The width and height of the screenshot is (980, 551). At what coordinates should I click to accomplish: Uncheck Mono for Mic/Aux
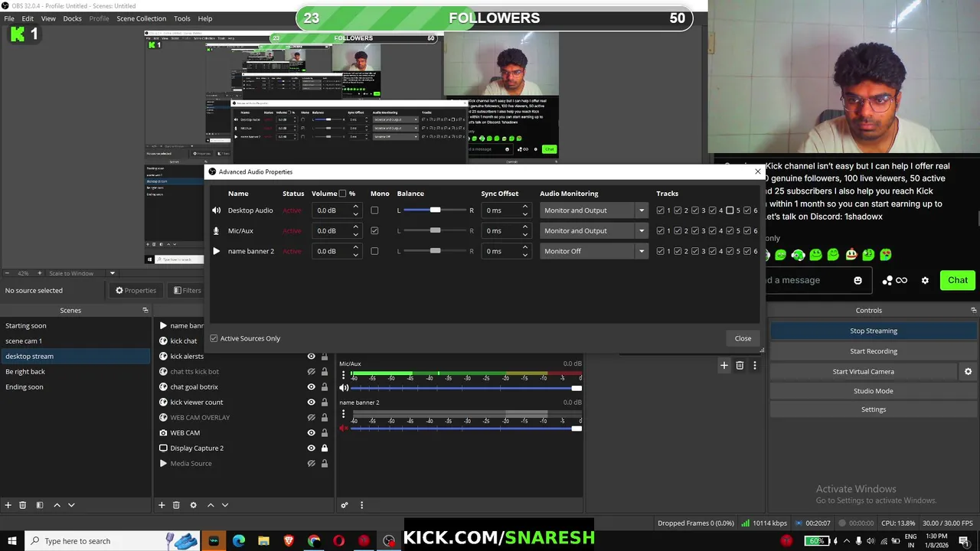click(x=374, y=230)
